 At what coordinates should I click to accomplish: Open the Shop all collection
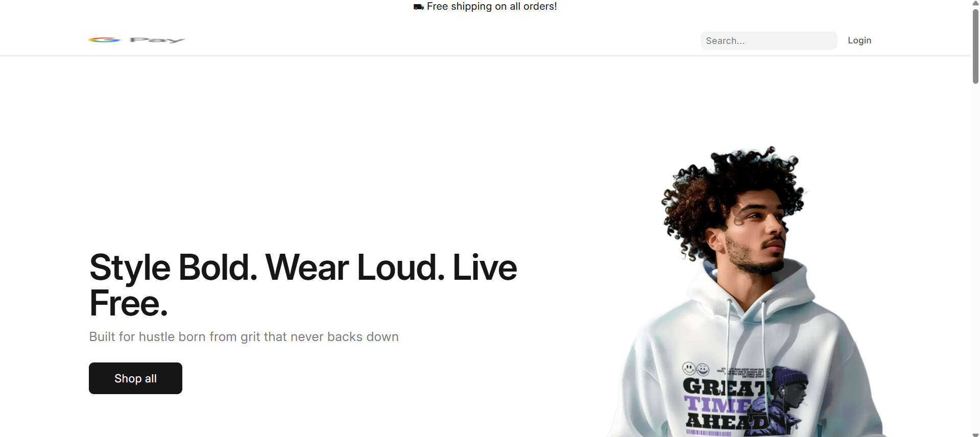pyautogui.click(x=135, y=378)
